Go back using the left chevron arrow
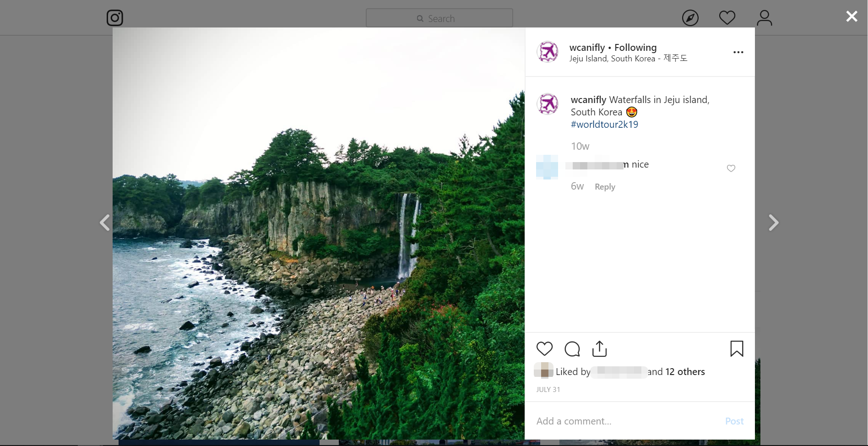The image size is (868, 446). [x=105, y=223]
